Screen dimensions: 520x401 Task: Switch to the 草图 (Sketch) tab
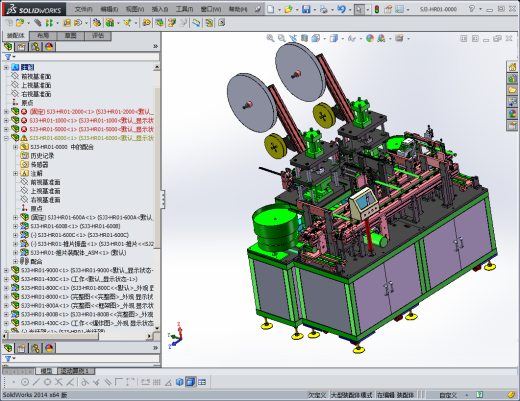(70, 36)
